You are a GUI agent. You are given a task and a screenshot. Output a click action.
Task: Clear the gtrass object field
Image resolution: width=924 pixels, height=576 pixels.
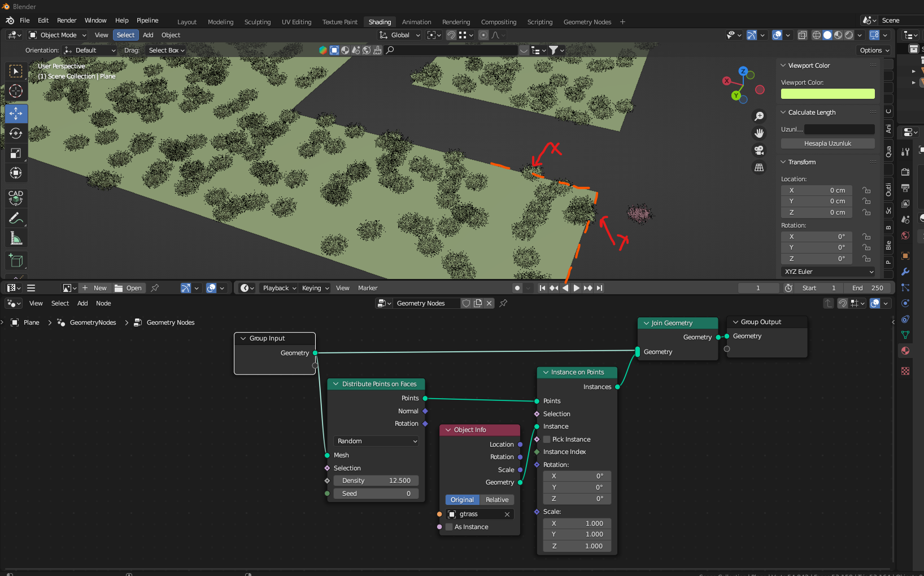point(507,514)
